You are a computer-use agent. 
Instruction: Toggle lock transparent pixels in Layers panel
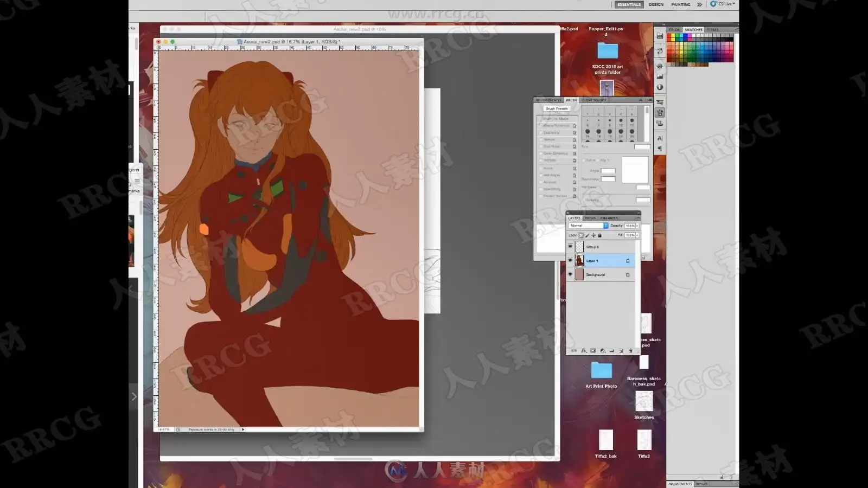[x=581, y=235]
